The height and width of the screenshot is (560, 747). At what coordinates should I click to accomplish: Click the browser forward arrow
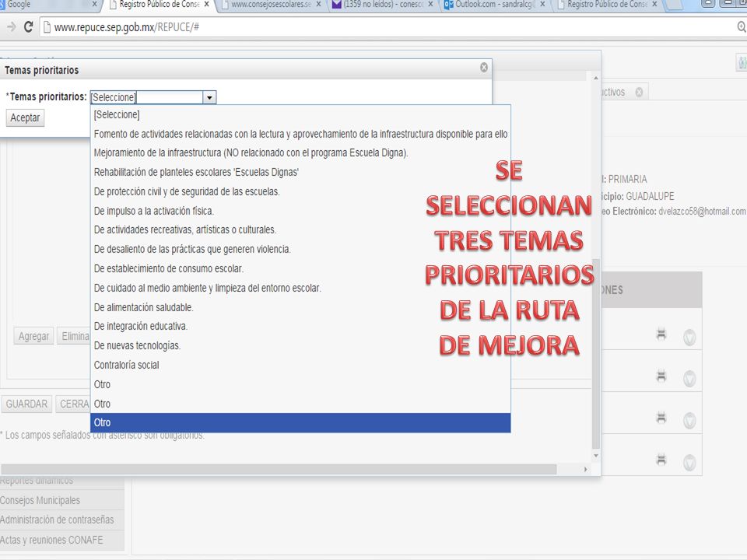pyautogui.click(x=11, y=27)
